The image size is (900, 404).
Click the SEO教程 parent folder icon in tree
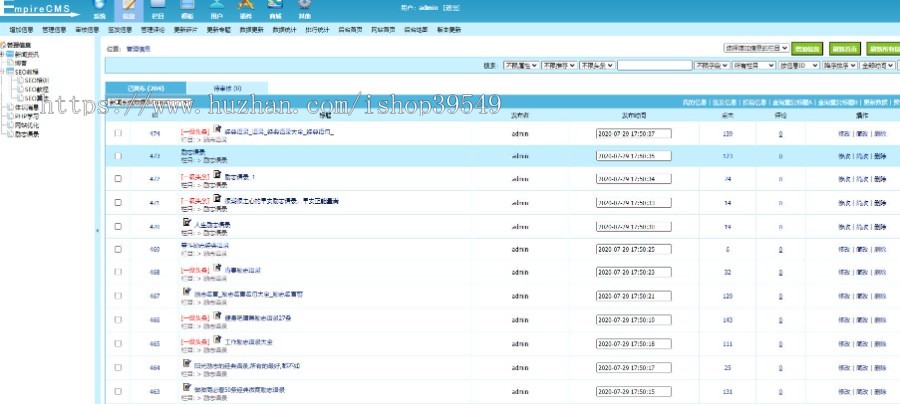click(x=10, y=72)
